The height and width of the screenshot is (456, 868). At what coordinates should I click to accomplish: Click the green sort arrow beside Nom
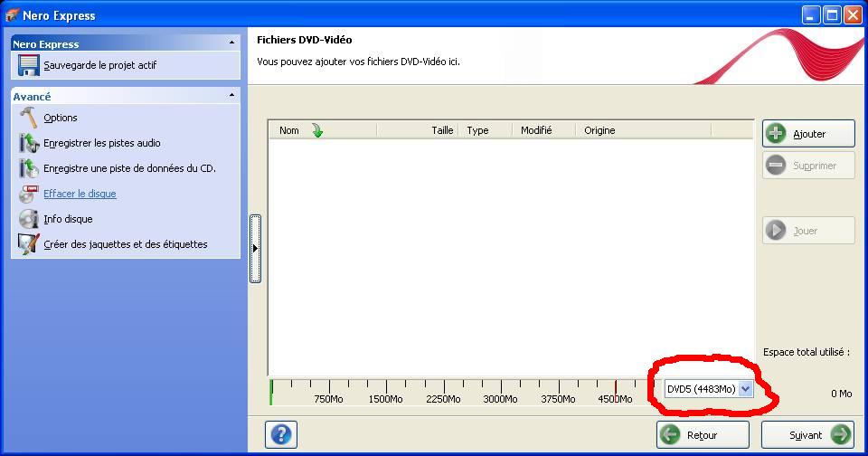(317, 130)
